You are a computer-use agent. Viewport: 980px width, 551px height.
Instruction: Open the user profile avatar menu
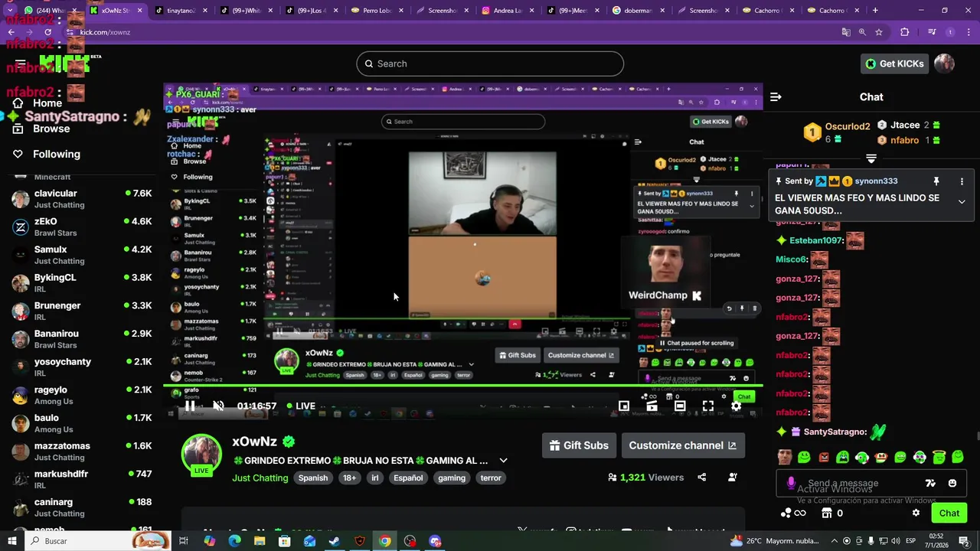[944, 64]
